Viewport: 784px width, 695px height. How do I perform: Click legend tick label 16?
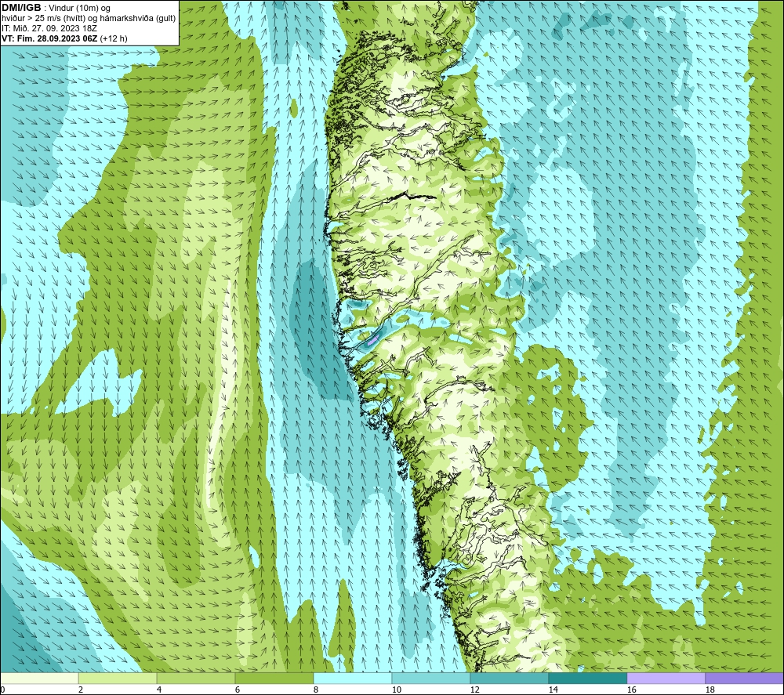point(631,690)
